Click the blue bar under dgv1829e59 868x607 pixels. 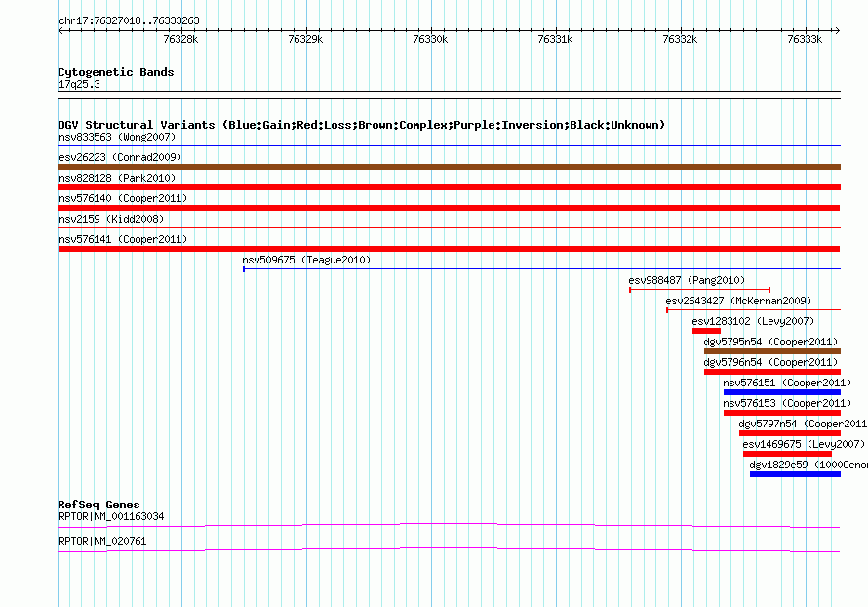coord(795,474)
